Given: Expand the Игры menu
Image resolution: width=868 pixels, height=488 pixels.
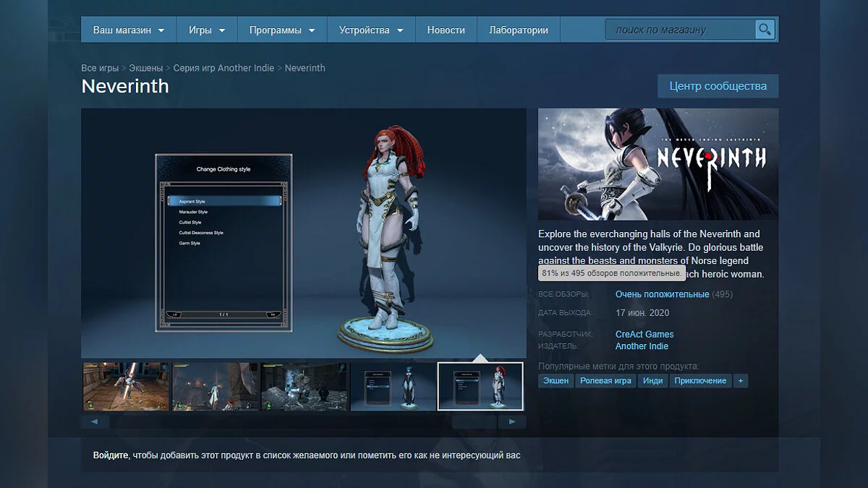Looking at the screenshot, I should click(207, 30).
